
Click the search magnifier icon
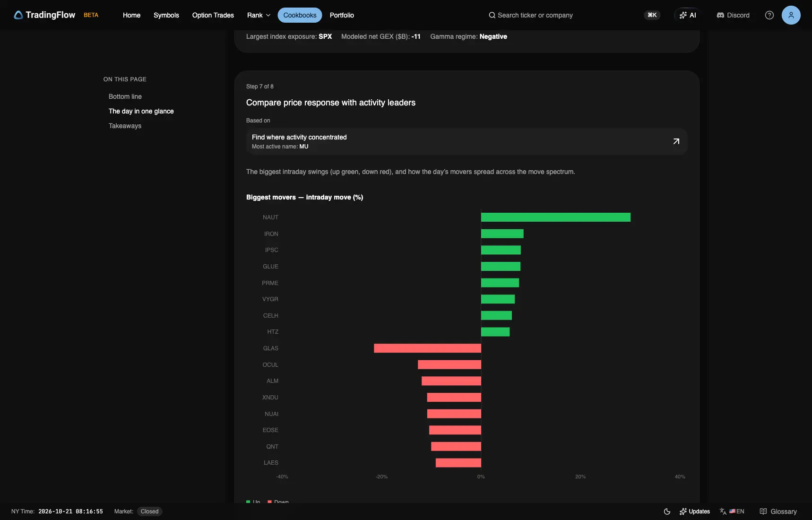point(492,15)
